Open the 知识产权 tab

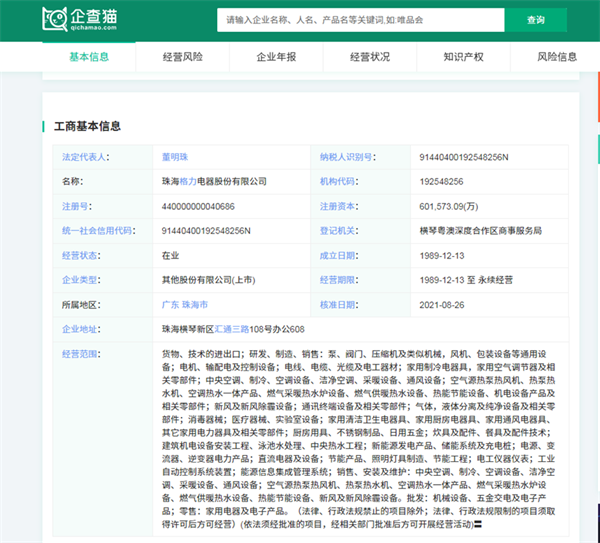click(x=463, y=57)
